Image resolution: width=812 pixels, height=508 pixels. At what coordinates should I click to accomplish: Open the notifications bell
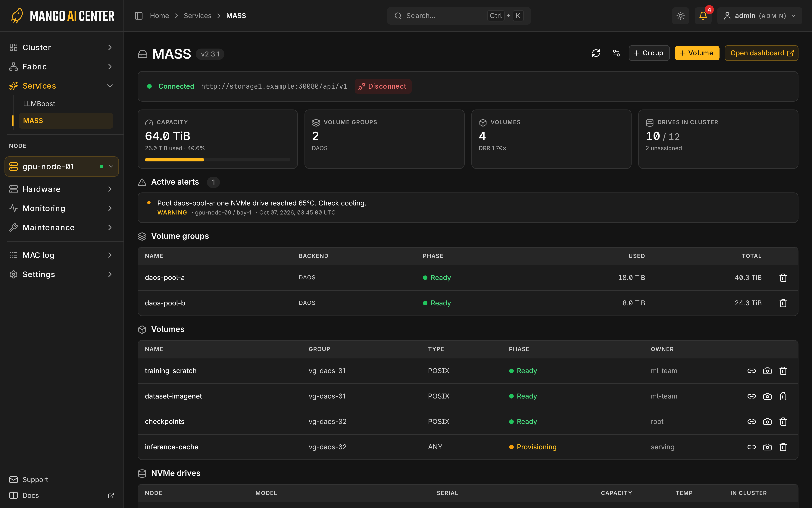(x=703, y=16)
